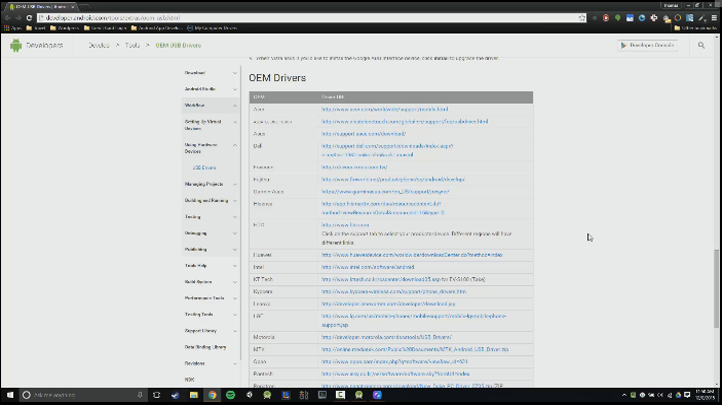Open the MTK Android USB Driver link
The image size is (722, 405).
point(415,349)
